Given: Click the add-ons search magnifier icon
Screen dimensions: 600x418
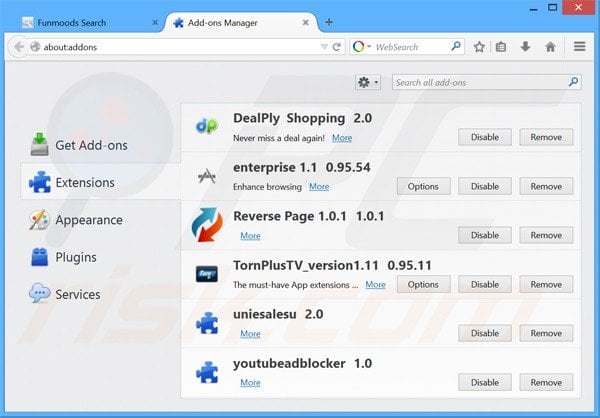Looking at the screenshot, I should pos(573,82).
